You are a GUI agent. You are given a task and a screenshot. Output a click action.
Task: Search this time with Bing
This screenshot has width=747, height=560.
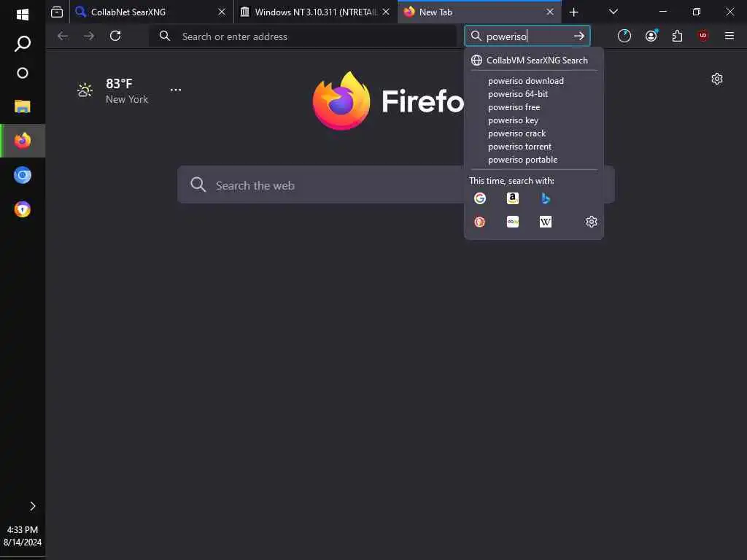coord(546,198)
